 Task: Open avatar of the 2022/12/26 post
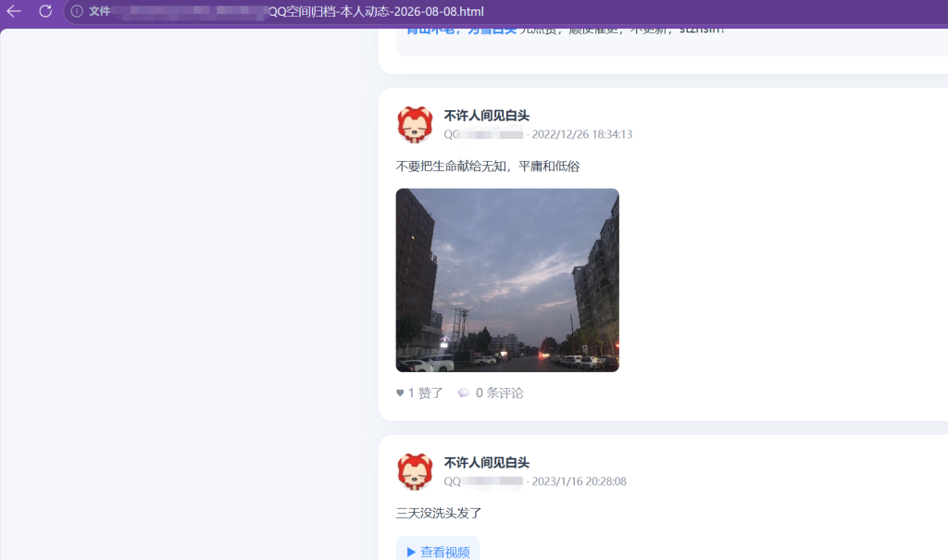pos(415,125)
